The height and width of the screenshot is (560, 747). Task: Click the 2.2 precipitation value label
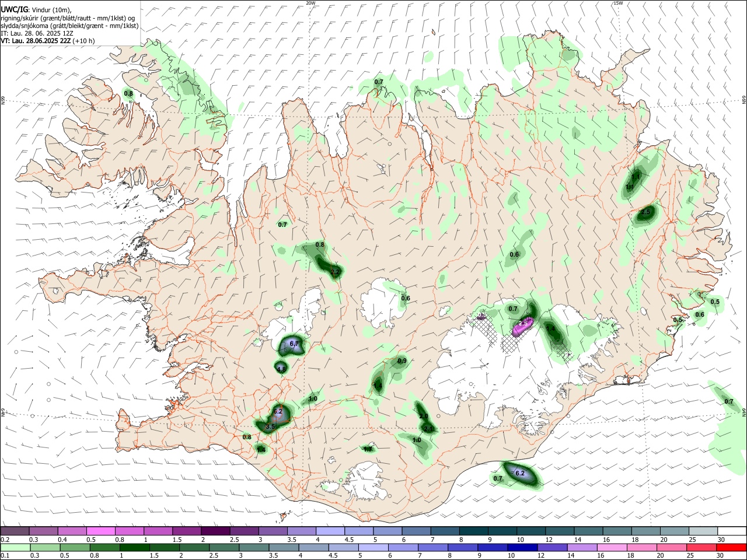tap(335, 272)
